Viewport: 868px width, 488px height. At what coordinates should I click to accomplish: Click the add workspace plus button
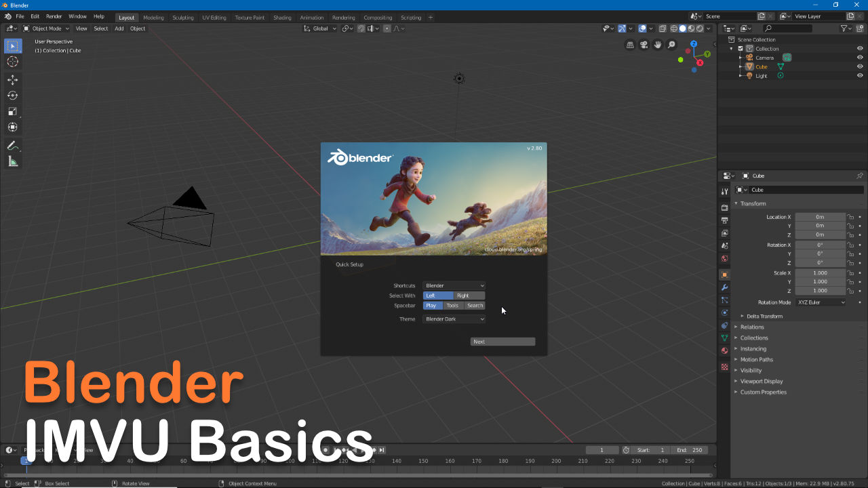point(431,18)
